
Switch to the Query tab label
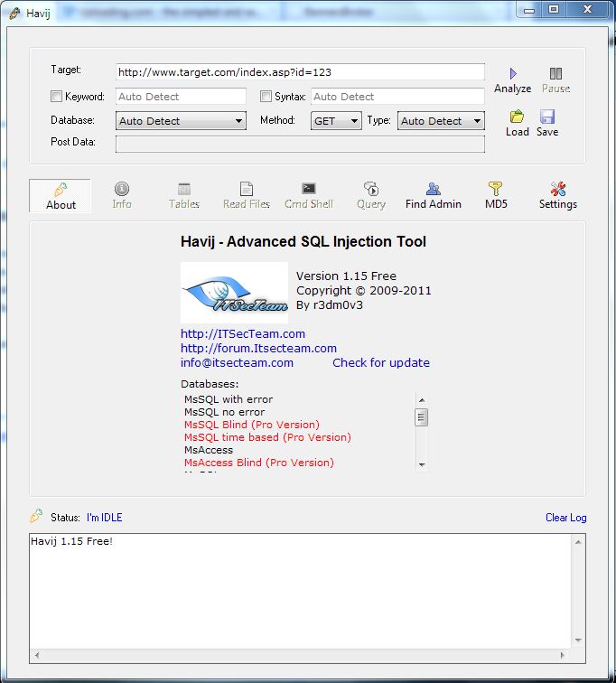coord(371,204)
